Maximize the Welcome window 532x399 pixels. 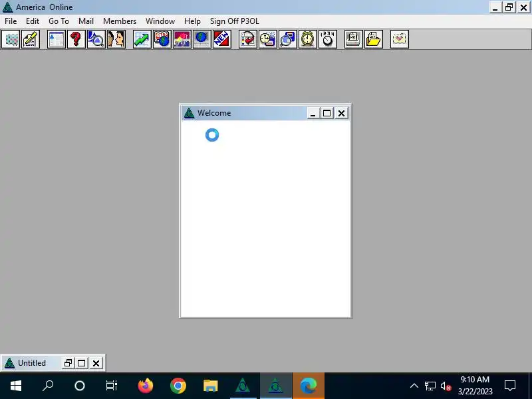[x=327, y=113]
